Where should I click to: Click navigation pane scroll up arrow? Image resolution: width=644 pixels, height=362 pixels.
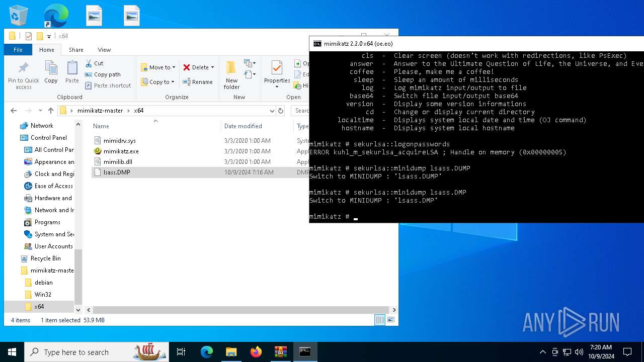click(x=78, y=124)
